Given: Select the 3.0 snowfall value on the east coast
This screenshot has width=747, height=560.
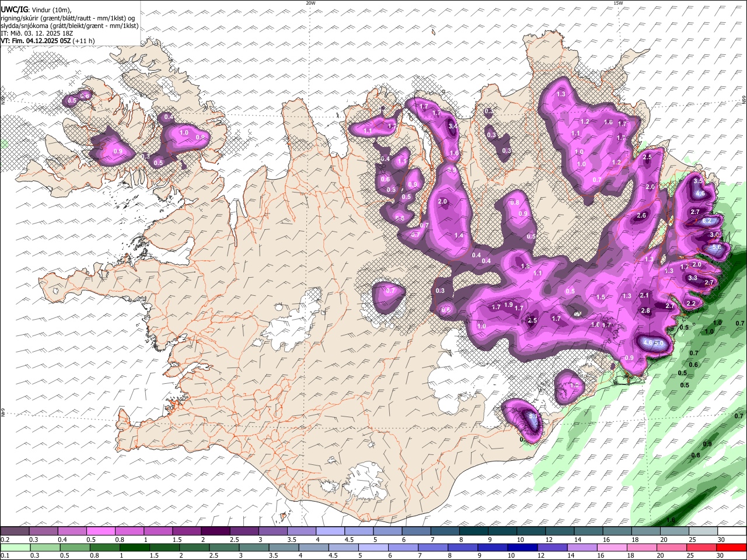Looking at the screenshot, I should pyautogui.click(x=714, y=235).
